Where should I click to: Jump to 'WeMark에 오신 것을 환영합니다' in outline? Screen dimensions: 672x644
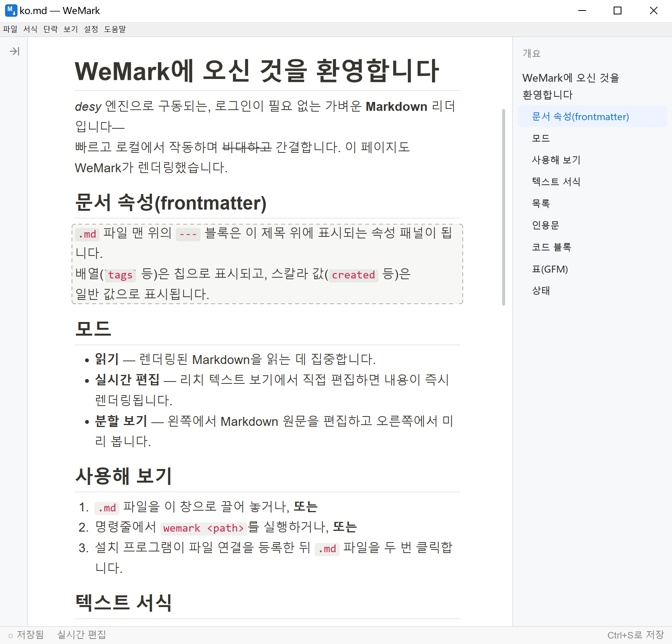click(x=592, y=86)
